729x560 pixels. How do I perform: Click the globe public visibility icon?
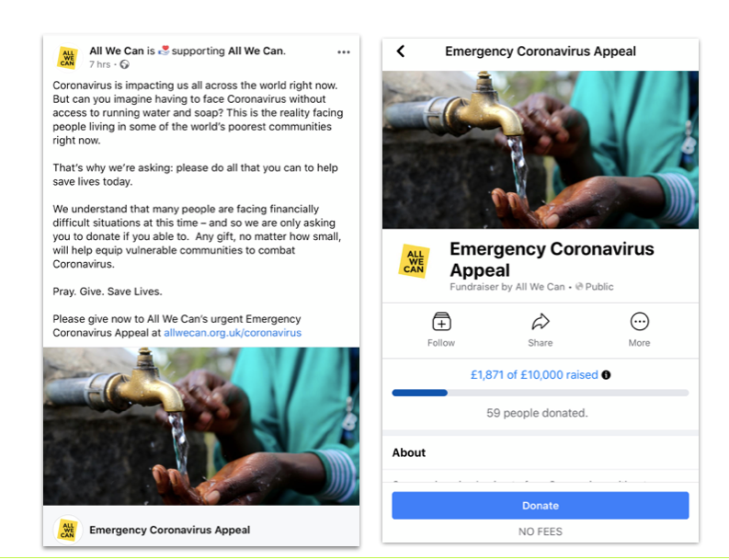[125, 64]
